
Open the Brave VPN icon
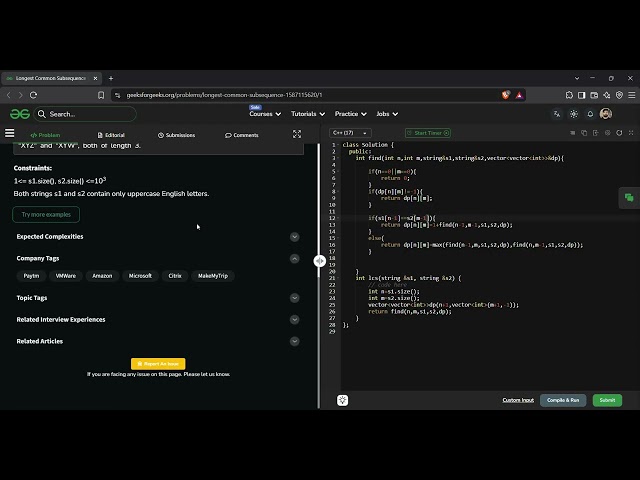click(619, 95)
